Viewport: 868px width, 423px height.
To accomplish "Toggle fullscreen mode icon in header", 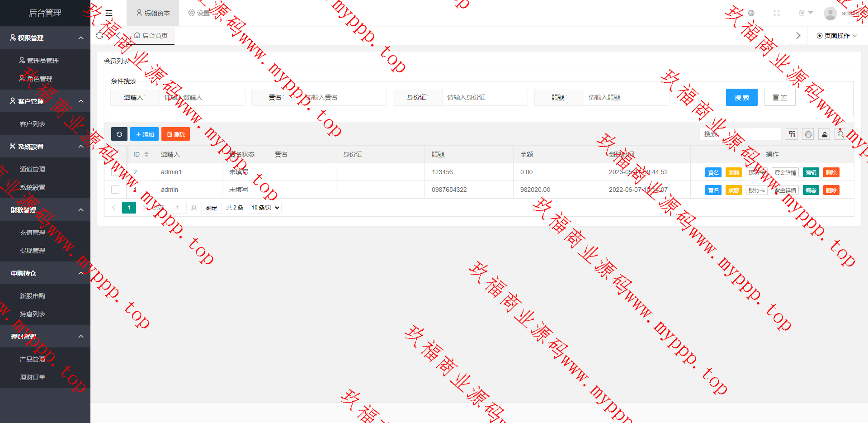I will (x=777, y=13).
